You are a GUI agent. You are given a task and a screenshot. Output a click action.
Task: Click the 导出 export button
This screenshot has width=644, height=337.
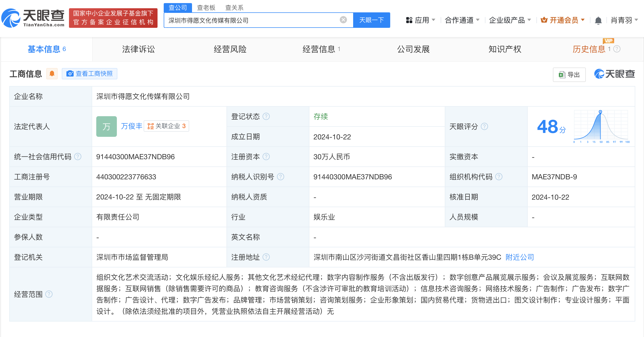tap(569, 75)
